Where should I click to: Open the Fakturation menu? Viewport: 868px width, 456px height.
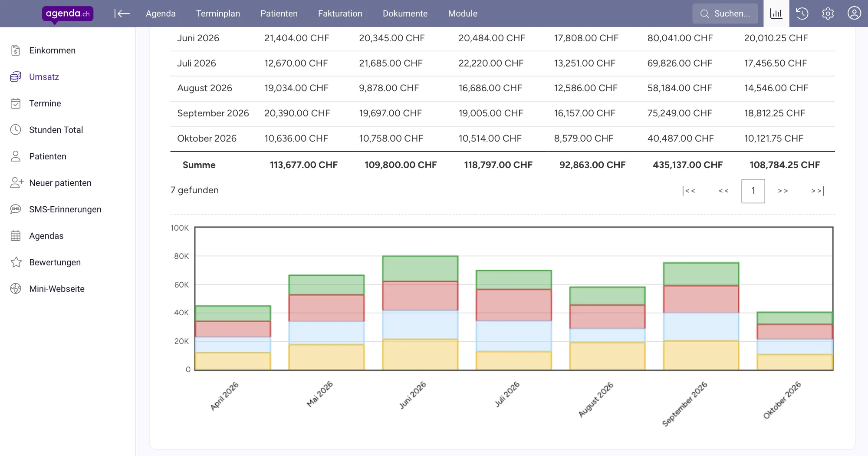340,13
